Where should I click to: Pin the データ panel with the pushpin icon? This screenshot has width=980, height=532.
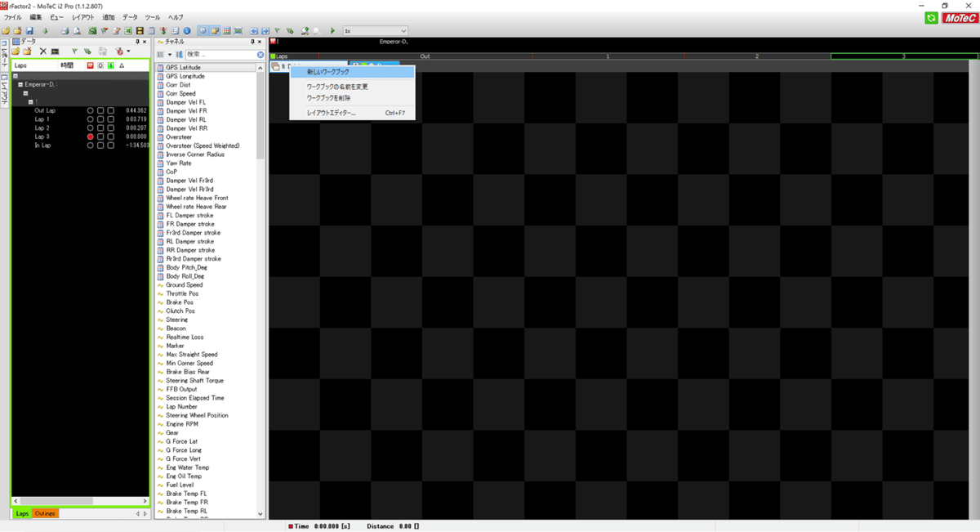pos(137,41)
